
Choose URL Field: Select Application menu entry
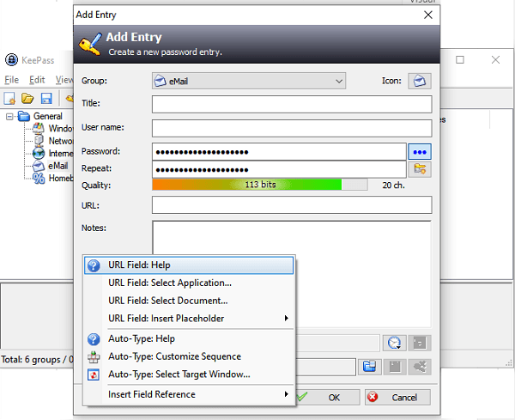pos(189,283)
